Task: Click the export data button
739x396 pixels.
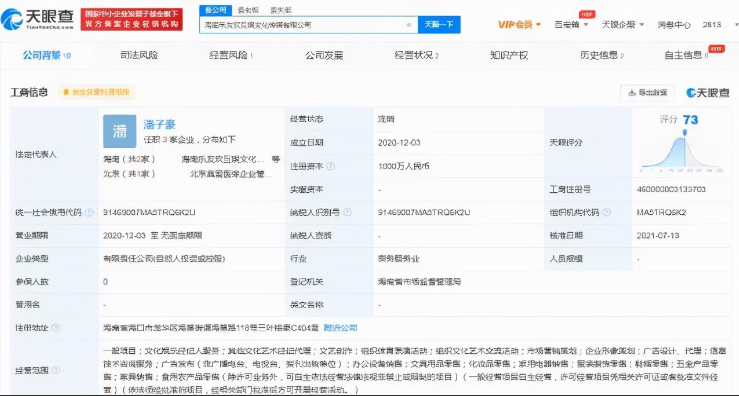Action: (648, 93)
